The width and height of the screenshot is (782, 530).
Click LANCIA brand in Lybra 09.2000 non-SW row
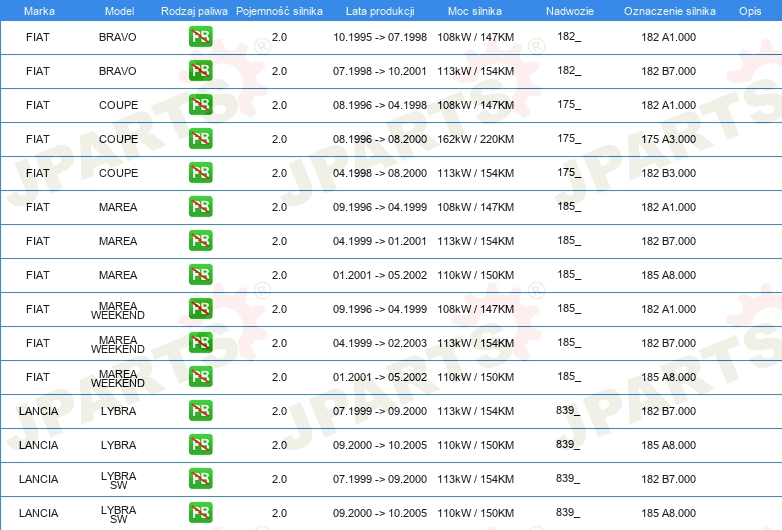coord(38,445)
